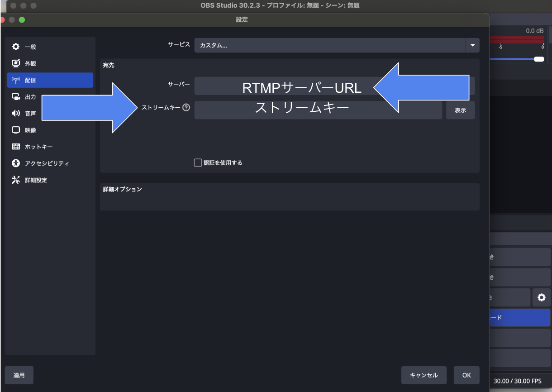Click the stream key help question icon
Image resolution: width=552 pixels, height=392 pixels.
click(186, 108)
